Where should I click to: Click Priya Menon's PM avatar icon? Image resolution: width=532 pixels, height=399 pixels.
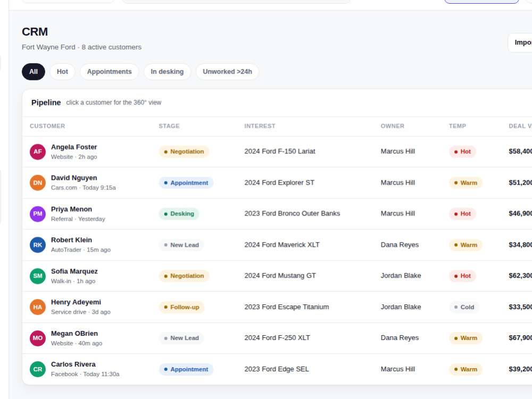pyautogui.click(x=38, y=214)
